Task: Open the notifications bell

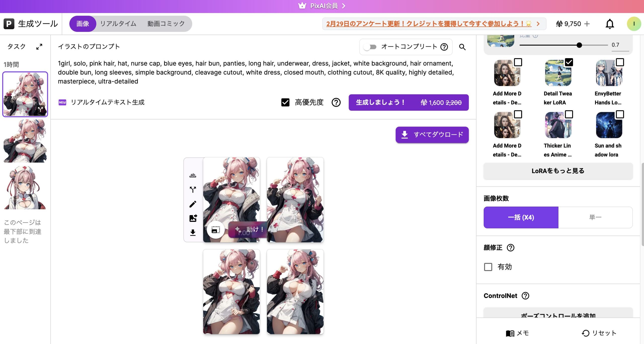Action: (610, 24)
